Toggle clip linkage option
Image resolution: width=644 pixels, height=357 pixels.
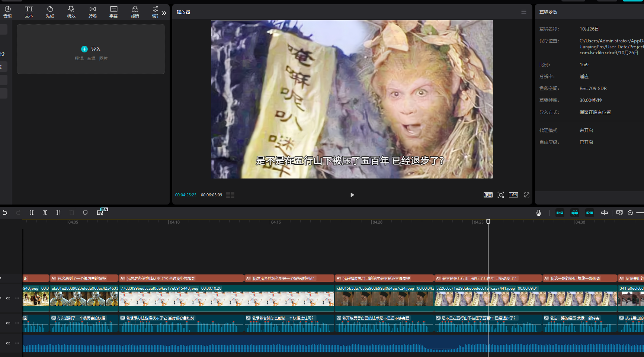click(x=590, y=213)
